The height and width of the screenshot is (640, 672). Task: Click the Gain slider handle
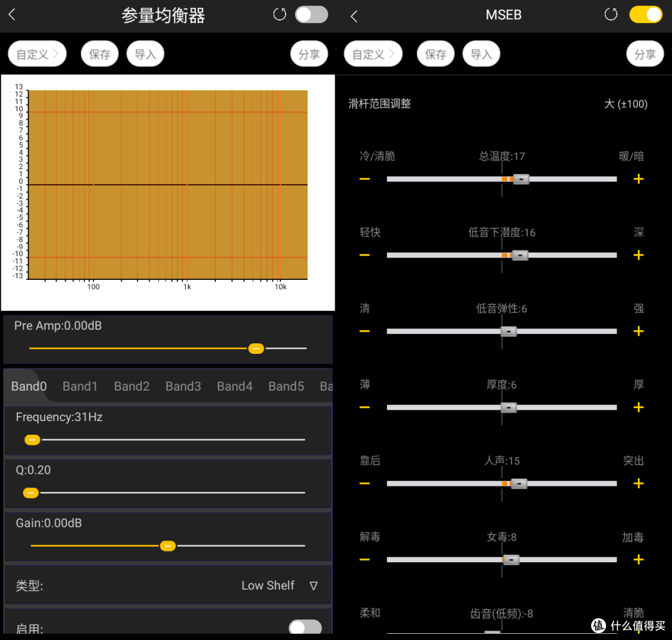pyautogui.click(x=167, y=545)
